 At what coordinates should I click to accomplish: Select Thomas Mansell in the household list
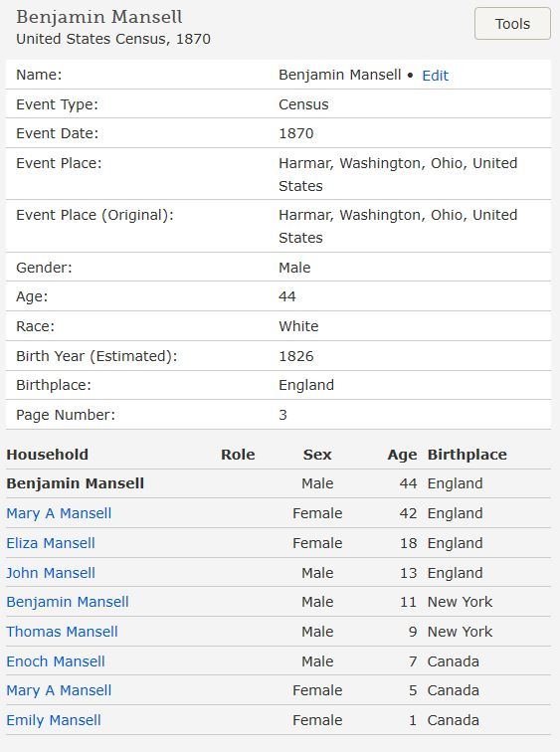coord(62,631)
